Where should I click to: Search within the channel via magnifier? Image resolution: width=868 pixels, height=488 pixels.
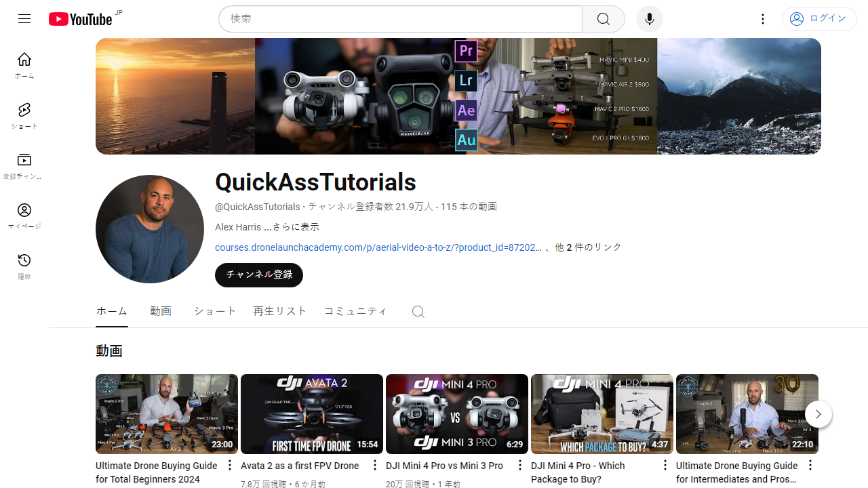418,312
